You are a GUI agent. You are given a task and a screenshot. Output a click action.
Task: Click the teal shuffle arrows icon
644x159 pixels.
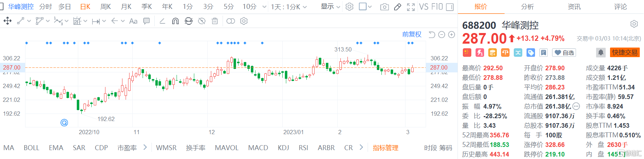point(518,53)
